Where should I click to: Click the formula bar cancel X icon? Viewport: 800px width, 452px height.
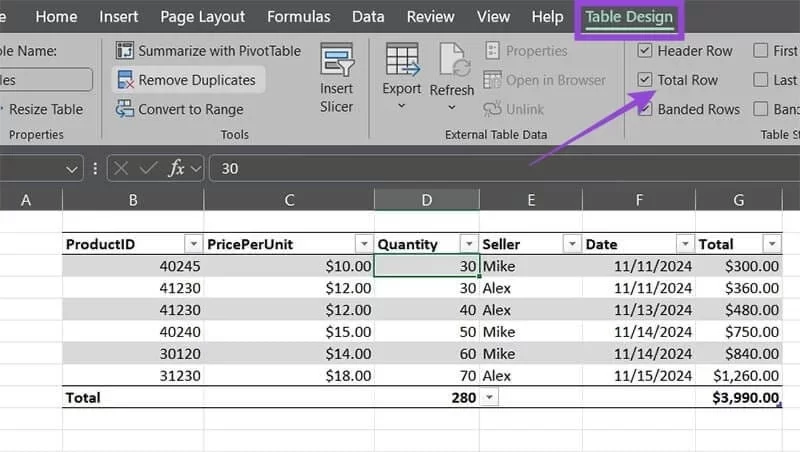(x=122, y=168)
